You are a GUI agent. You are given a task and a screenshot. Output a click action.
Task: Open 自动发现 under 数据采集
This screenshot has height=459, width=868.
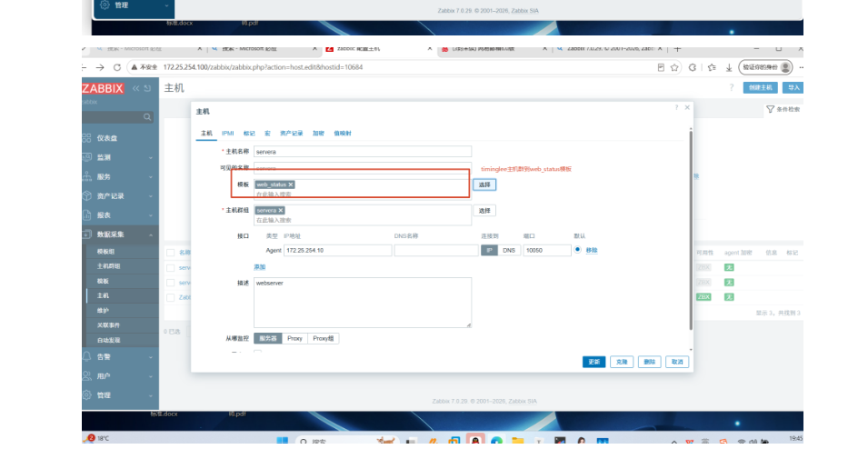tap(108, 340)
